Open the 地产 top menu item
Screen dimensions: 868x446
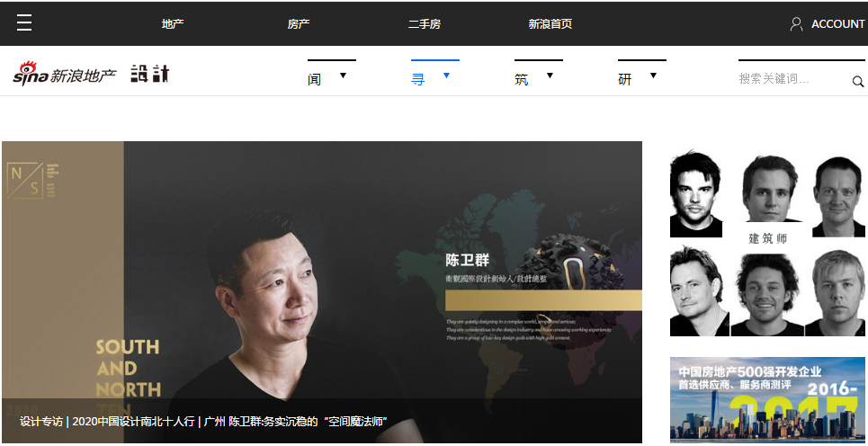(x=173, y=24)
